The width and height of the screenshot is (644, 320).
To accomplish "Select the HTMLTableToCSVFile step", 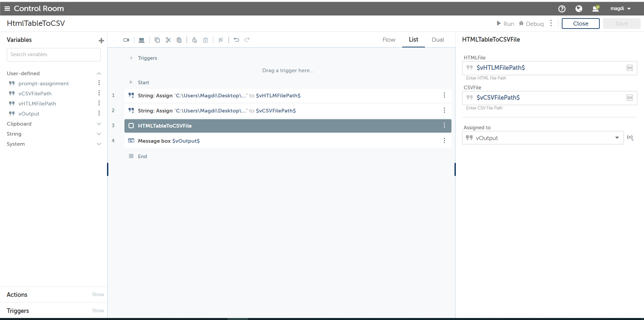I will pos(288,126).
